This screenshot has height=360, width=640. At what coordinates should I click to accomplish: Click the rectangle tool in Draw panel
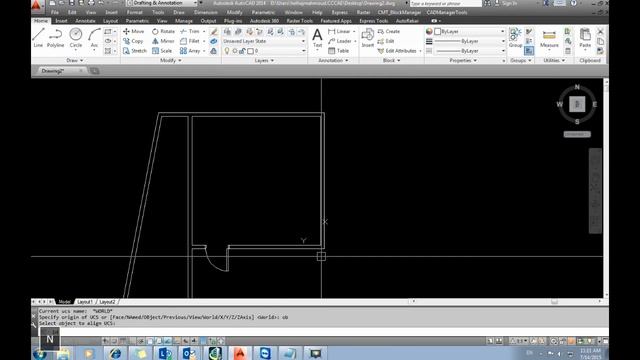pos(108,31)
